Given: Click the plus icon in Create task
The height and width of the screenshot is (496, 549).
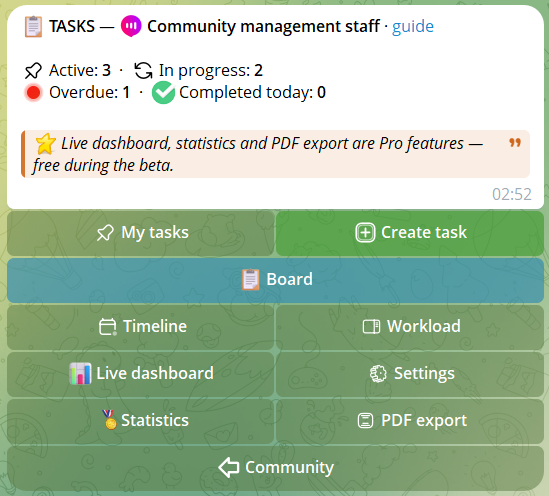Looking at the screenshot, I should pos(365,233).
